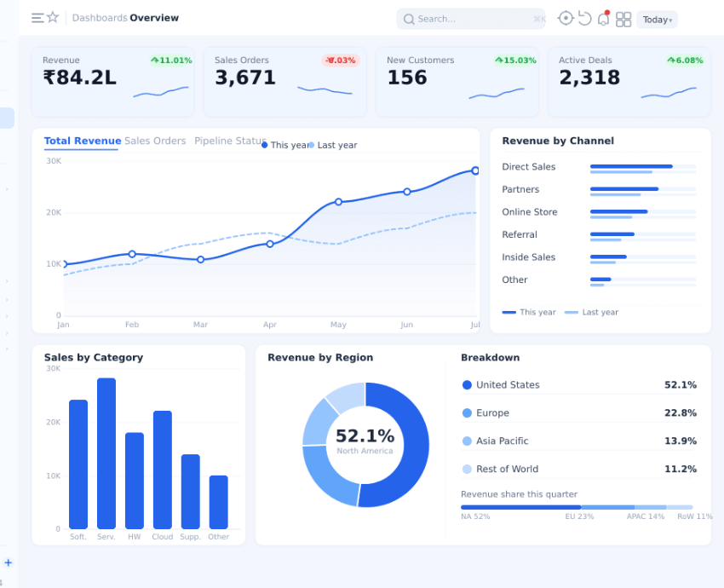This screenshot has height=588, width=724.
Task: Click the 11.01% revenue change badge
Action: (x=171, y=61)
